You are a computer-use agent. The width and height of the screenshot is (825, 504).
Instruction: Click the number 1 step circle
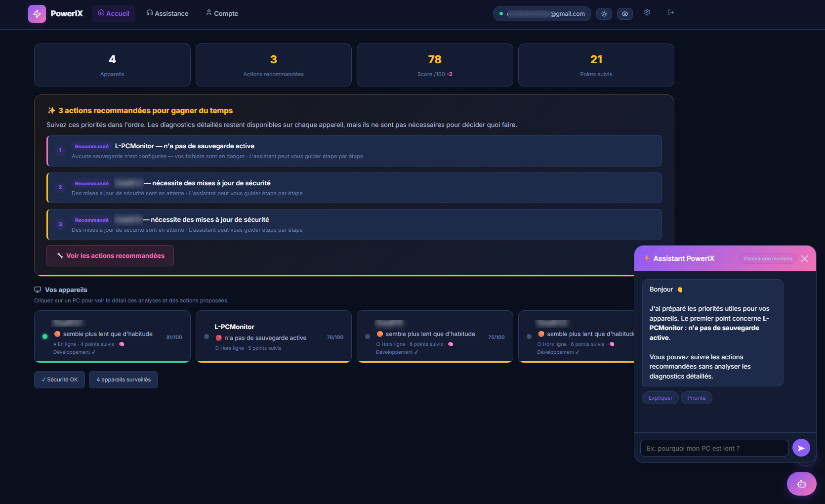tap(60, 150)
